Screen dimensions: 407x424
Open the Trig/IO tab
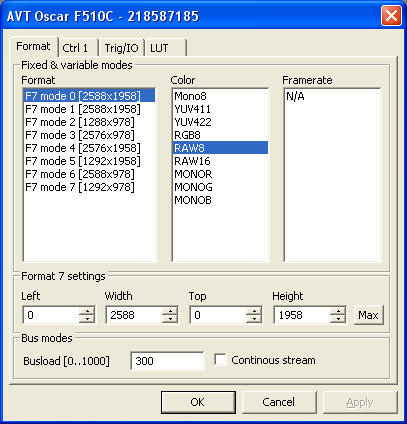121,48
